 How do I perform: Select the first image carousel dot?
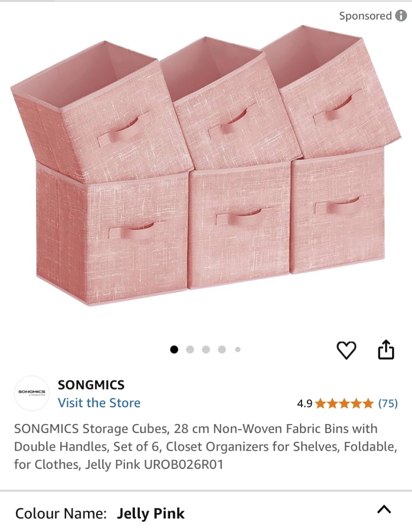[x=174, y=349]
